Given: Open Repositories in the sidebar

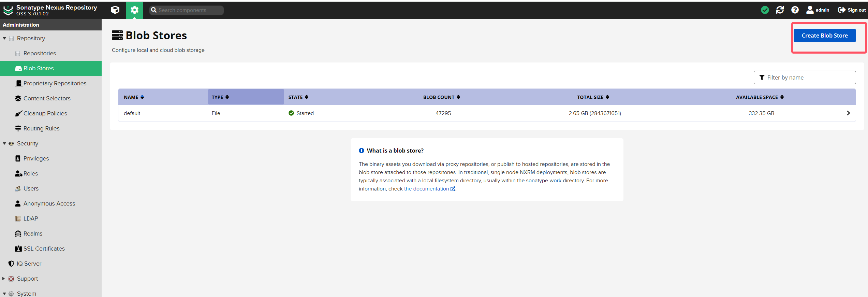Looking at the screenshot, I should (x=40, y=53).
